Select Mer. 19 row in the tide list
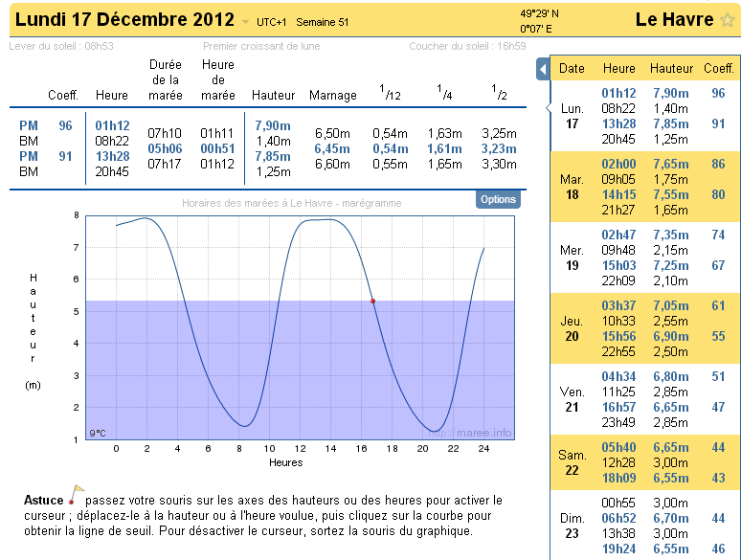The width and height of the screenshot is (741, 560). click(572, 258)
